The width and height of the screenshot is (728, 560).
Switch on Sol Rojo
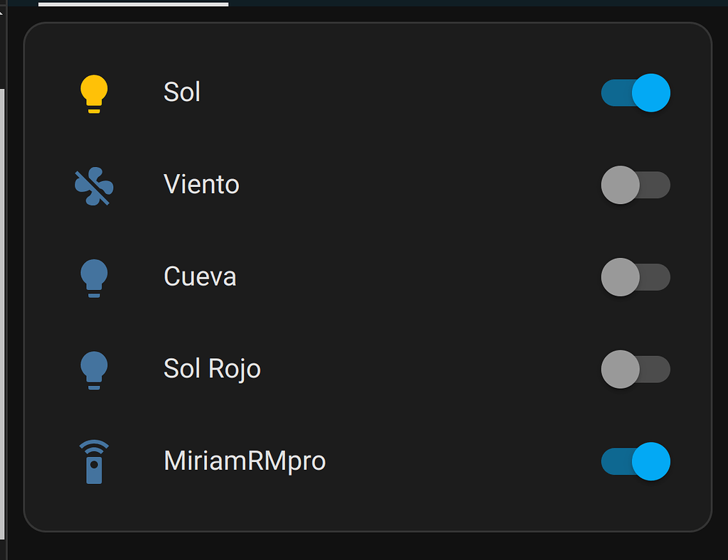tap(636, 369)
